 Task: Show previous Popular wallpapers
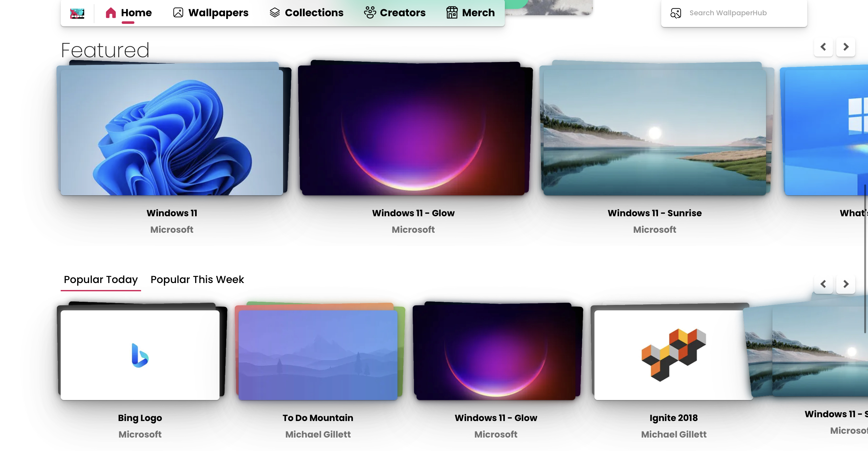(823, 284)
